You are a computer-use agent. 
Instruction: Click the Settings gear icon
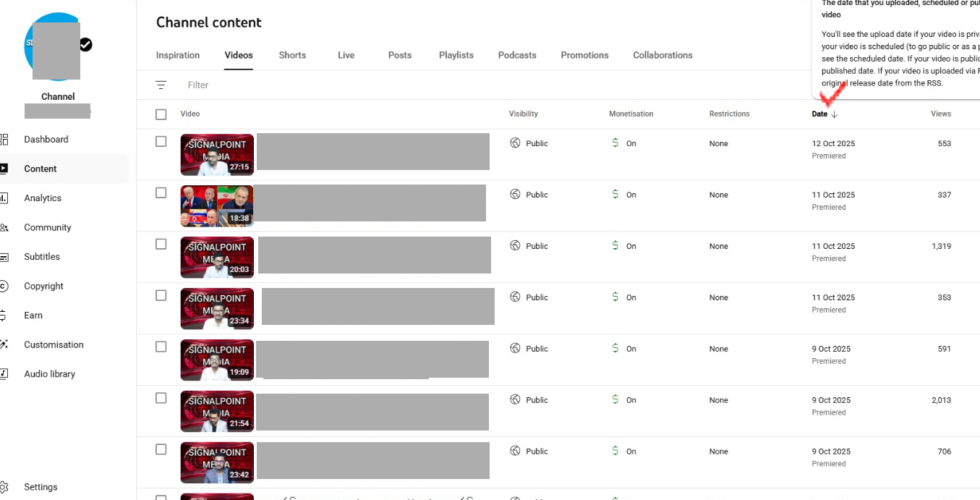point(4,487)
